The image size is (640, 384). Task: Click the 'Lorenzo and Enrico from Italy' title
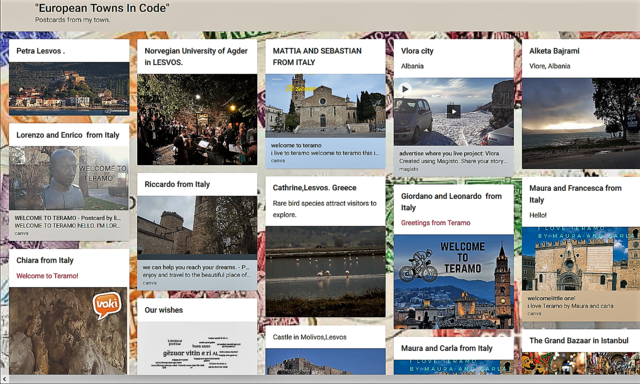(x=68, y=135)
